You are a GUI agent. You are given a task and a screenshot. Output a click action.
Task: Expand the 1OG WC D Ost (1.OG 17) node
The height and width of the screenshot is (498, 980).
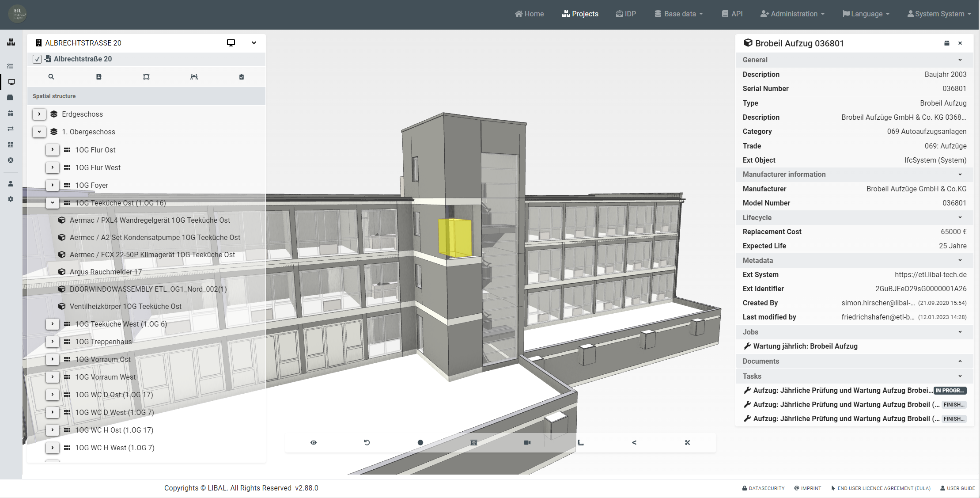(53, 395)
